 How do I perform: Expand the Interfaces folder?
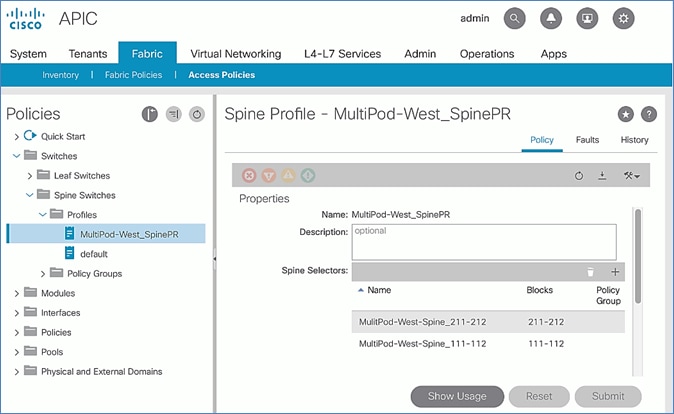click(x=16, y=313)
